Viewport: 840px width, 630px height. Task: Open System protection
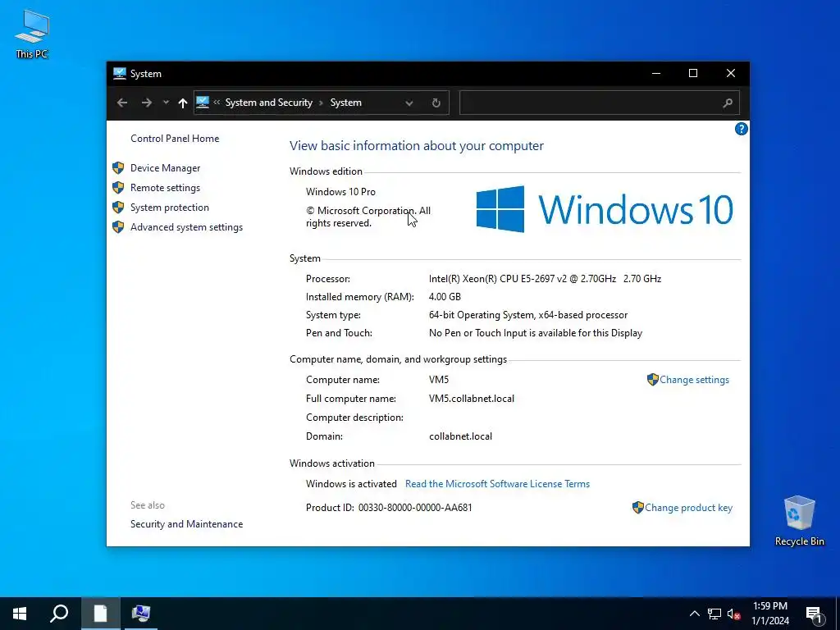click(x=169, y=208)
